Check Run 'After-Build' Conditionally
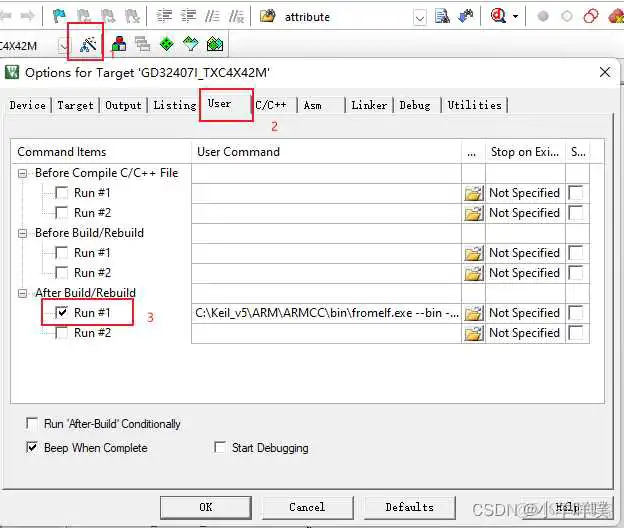Screen dimensions: 624x528 click(32, 423)
